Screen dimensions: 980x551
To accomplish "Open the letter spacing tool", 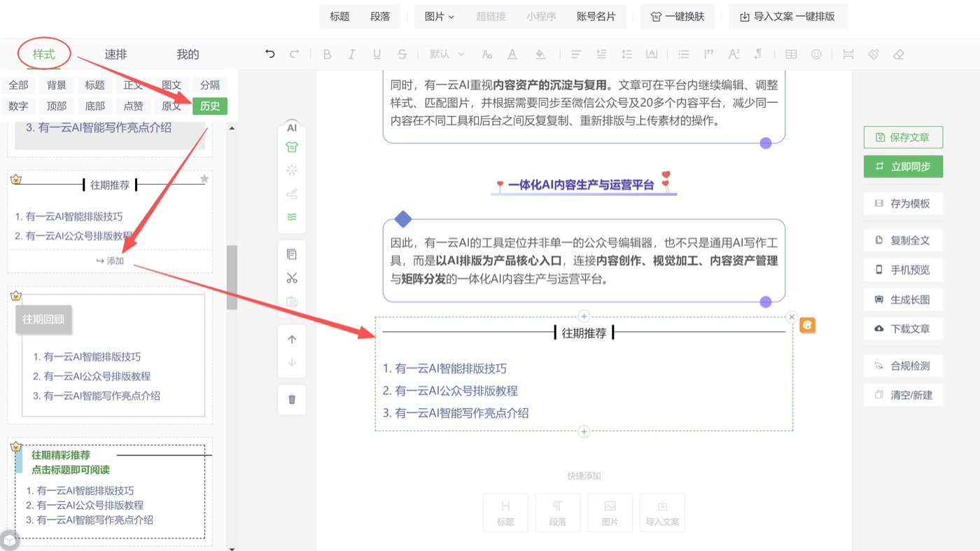I will tap(652, 54).
